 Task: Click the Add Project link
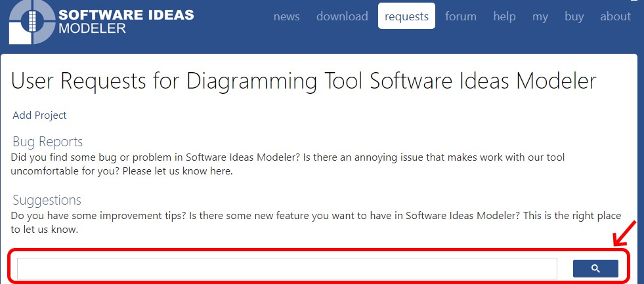(39, 115)
